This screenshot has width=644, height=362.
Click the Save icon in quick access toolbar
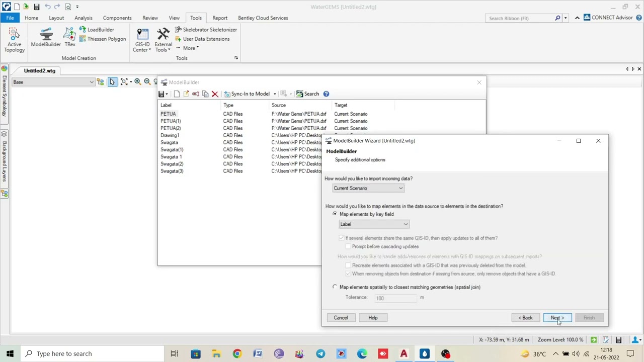coord(36,7)
